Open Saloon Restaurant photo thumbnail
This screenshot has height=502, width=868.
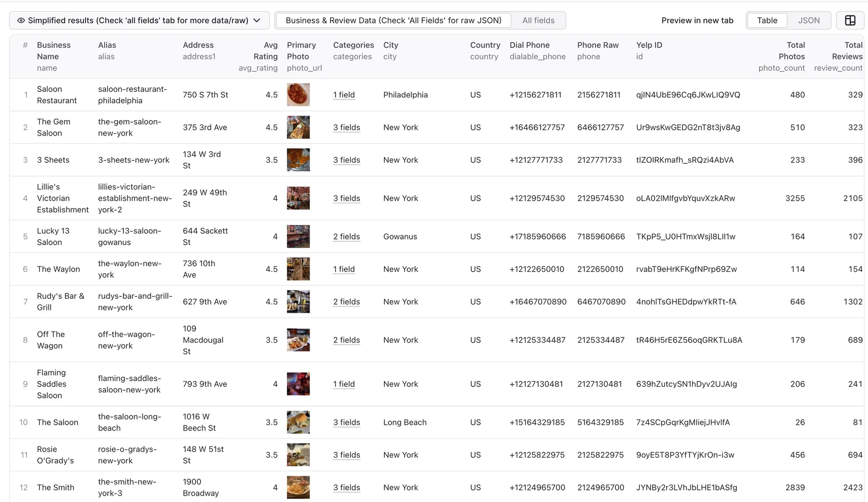[x=298, y=95]
